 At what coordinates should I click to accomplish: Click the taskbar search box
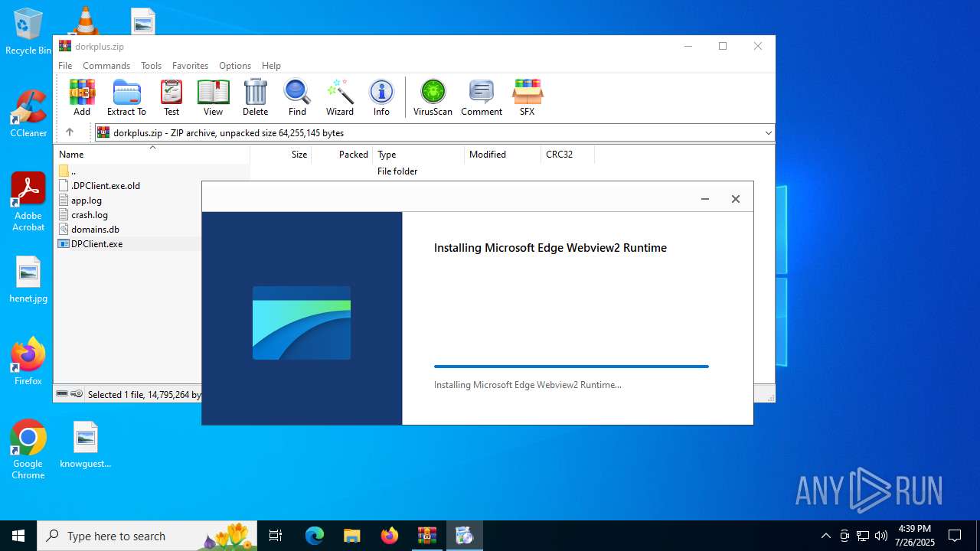[147, 536]
